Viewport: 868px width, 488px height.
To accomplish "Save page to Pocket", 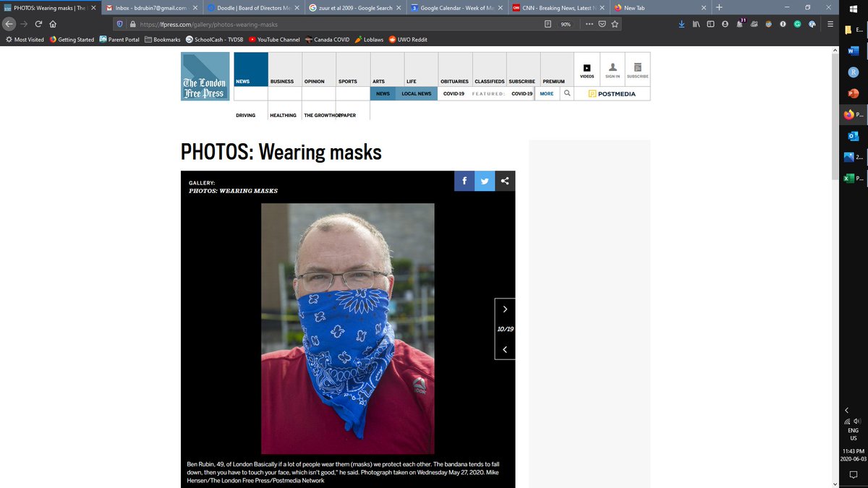I will [602, 23].
